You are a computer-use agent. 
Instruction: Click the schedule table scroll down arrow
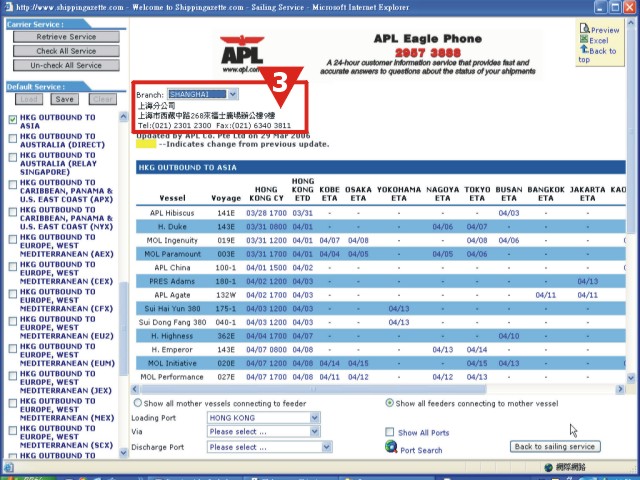point(631,378)
